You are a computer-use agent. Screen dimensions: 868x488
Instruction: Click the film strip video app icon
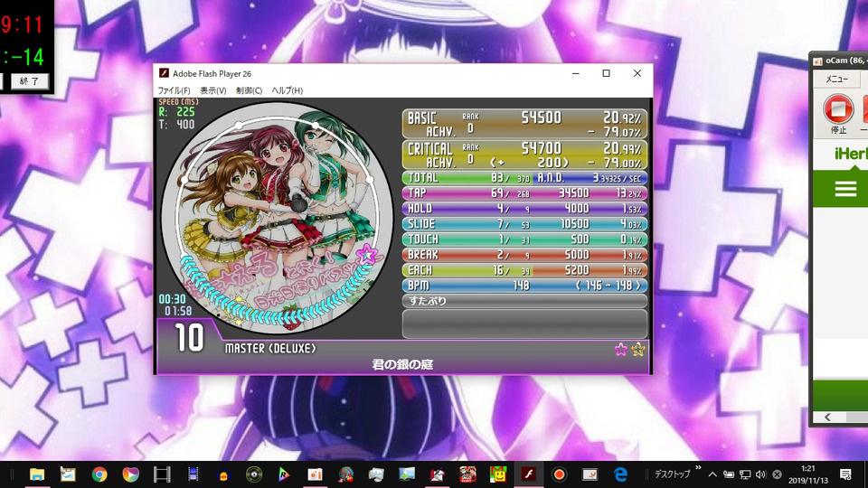pos(162,474)
